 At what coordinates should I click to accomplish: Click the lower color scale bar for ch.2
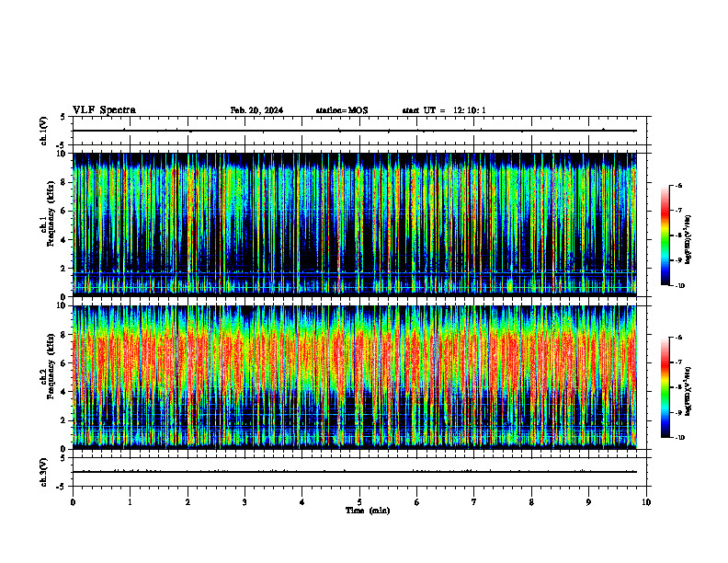[665, 387]
